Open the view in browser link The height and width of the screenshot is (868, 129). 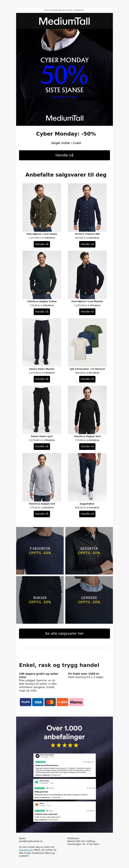point(62,10)
